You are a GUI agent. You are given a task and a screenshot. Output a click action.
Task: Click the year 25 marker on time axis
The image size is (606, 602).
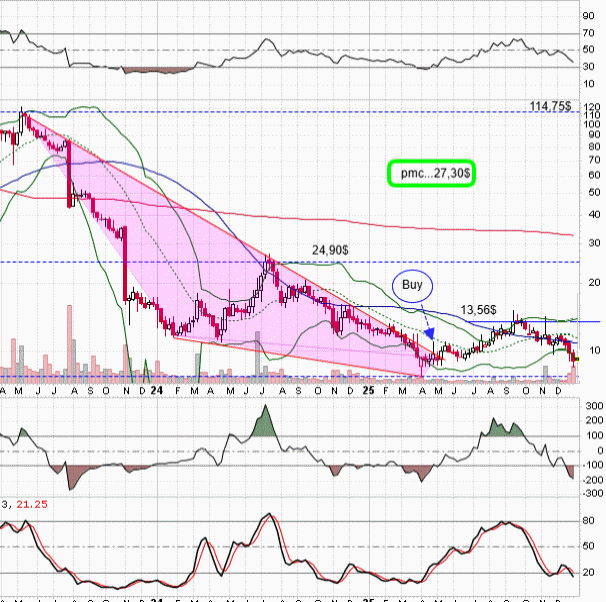tap(369, 390)
